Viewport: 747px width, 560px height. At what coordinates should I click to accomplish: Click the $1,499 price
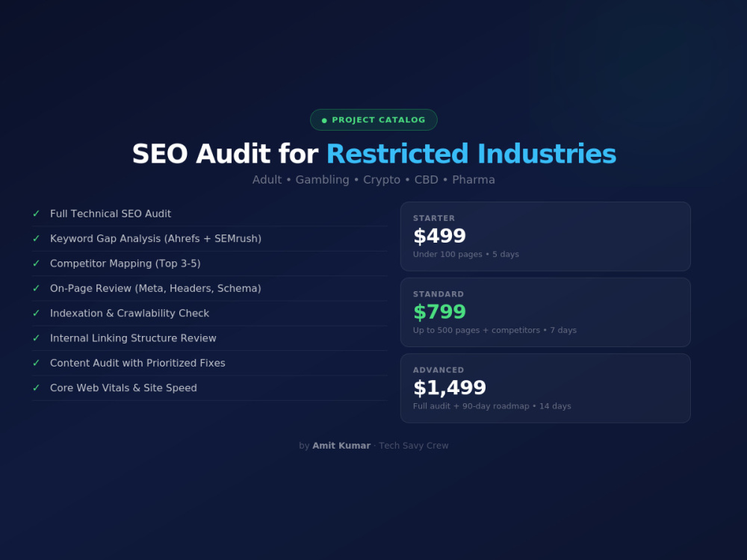(449, 388)
